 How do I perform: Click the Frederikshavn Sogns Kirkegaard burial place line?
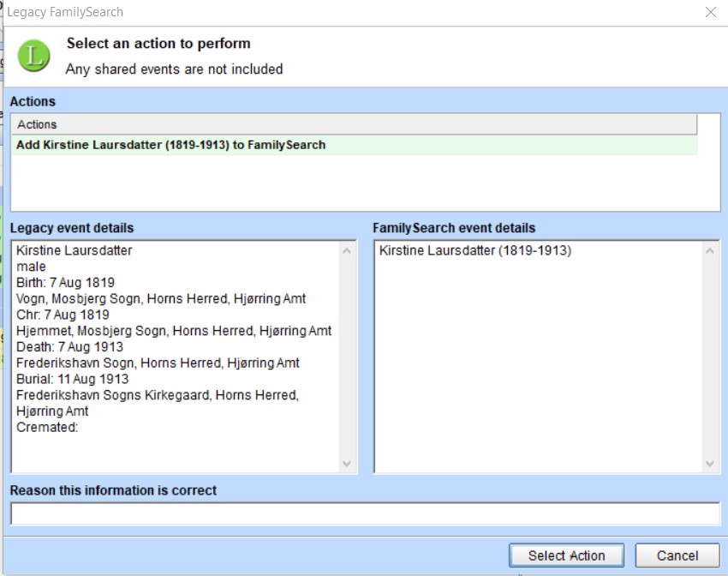point(158,403)
